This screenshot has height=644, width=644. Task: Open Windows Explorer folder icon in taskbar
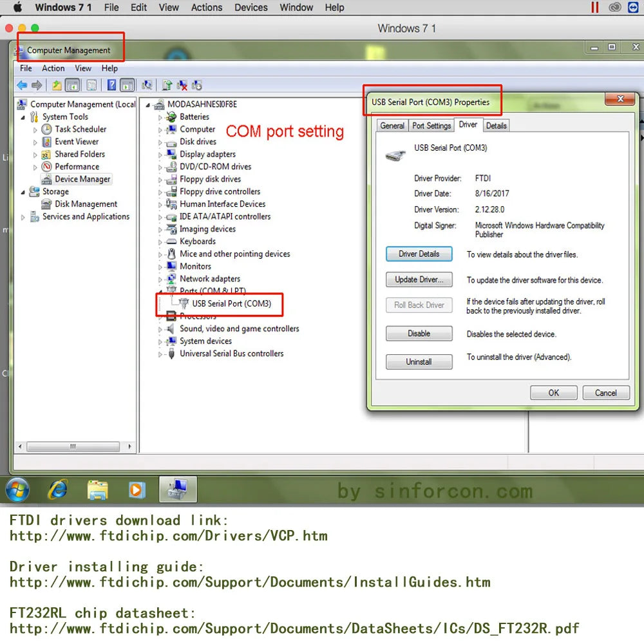pos(97,490)
